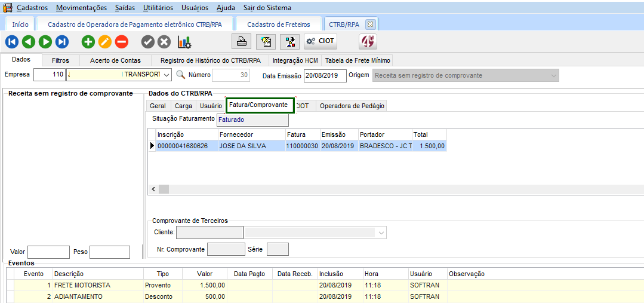644x303 pixels.
Task: Add a new record with green plus
Action: (88, 42)
